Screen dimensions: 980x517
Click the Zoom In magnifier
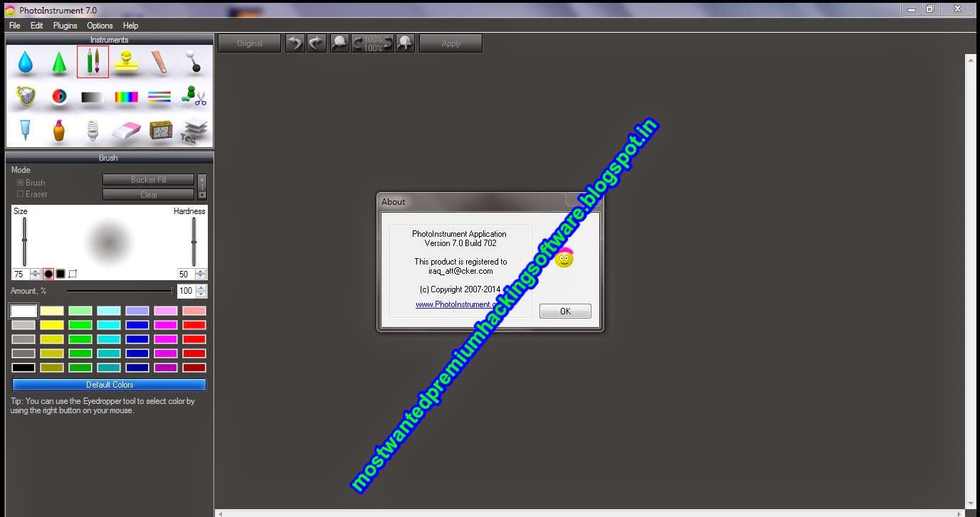click(x=405, y=43)
